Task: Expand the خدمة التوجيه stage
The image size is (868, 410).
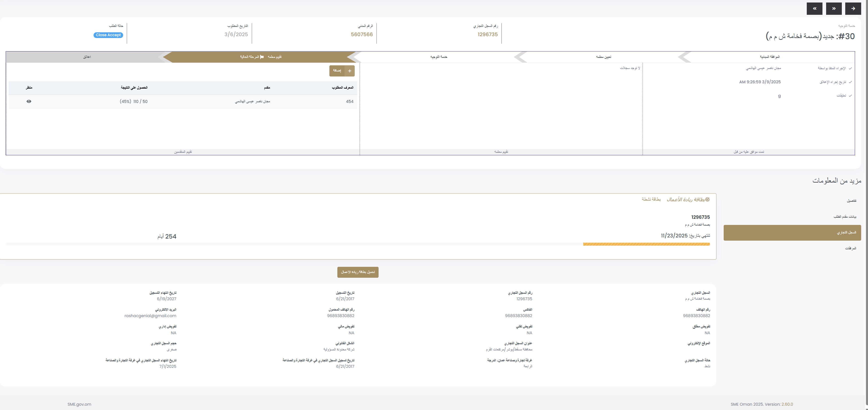Action: pyautogui.click(x=438, y=57)
